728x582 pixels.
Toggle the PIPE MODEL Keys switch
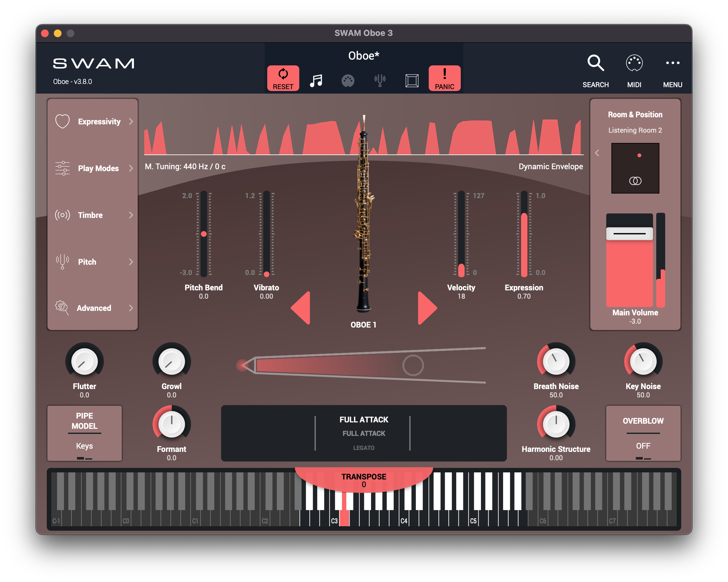[x=84, y=446]
